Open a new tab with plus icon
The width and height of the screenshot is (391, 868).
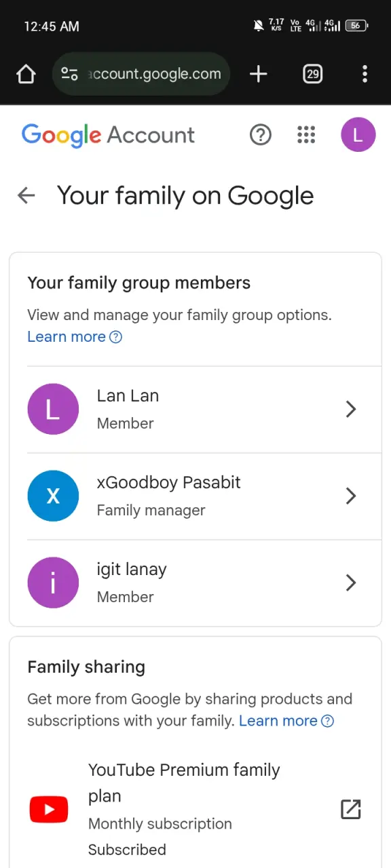coord(259,74)
